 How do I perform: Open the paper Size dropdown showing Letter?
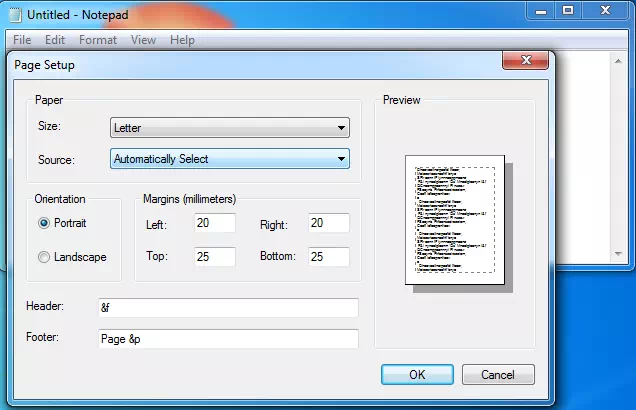pos(230,128)
